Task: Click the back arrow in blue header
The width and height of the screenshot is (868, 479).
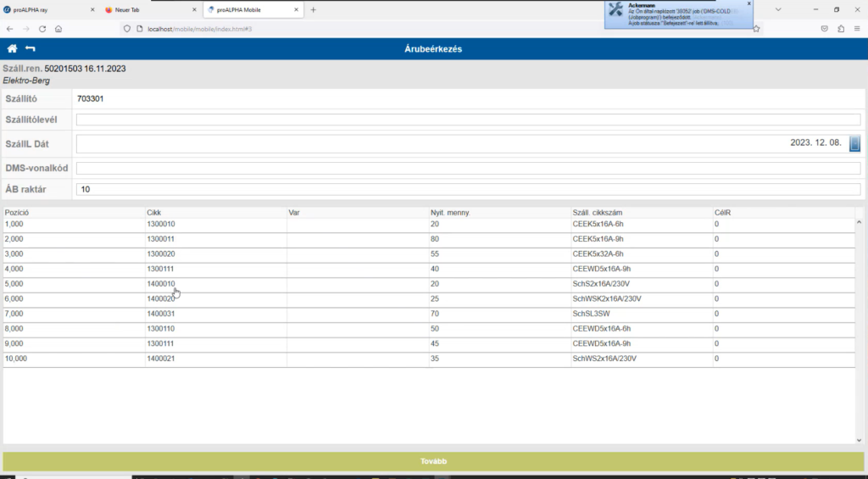Action: point(31,49)
